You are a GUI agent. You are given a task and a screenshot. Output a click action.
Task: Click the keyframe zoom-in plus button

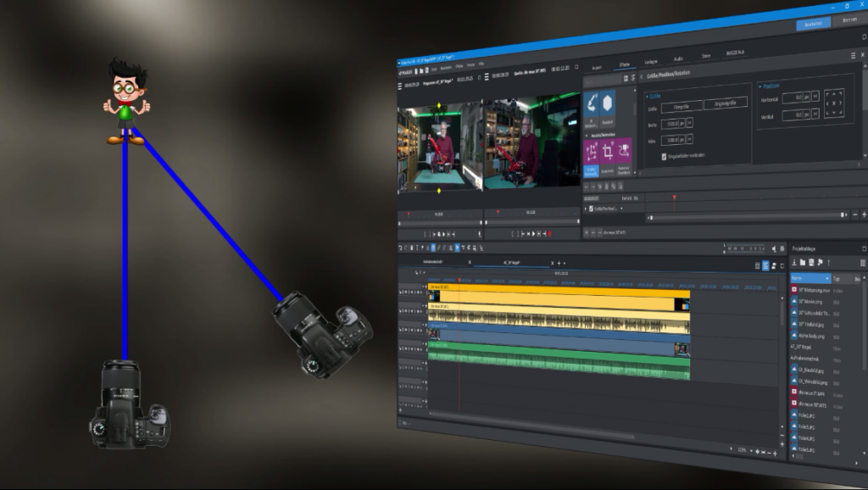click(x=864, y=214)
